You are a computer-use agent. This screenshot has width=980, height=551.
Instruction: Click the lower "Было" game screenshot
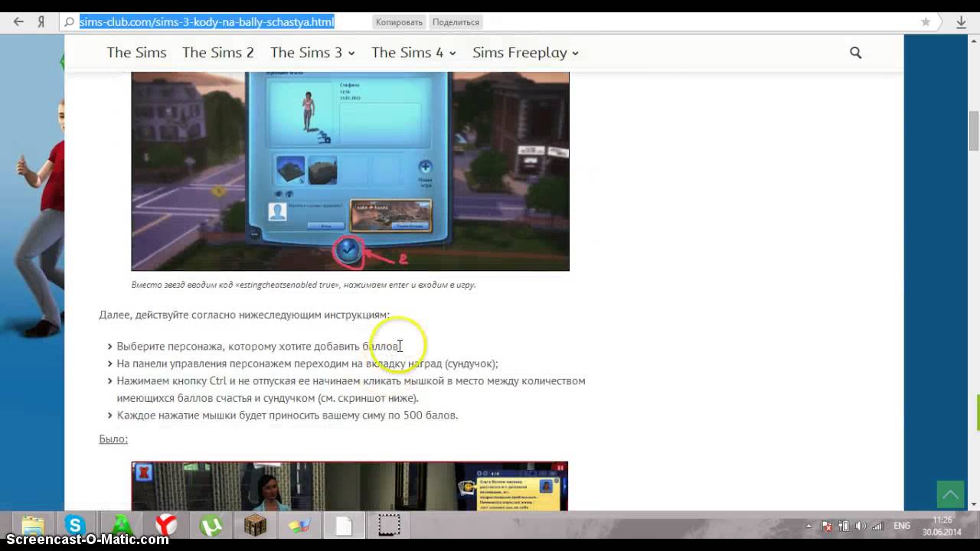(x=349, y=486)
